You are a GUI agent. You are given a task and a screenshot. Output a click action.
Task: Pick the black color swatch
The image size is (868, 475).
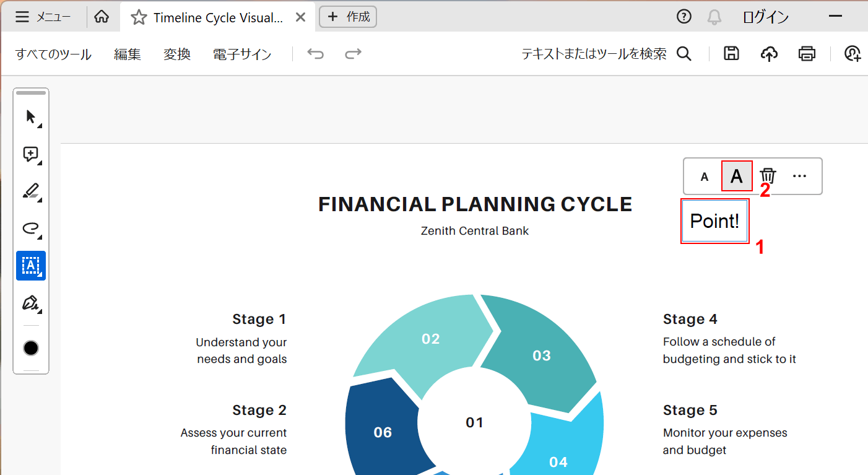pyautogui.click(x=31, y=348)
